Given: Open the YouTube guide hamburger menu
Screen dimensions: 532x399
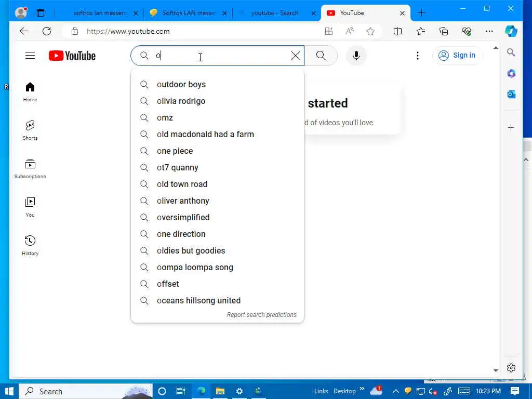Looking at the screenshot, I should pos(30,55).
